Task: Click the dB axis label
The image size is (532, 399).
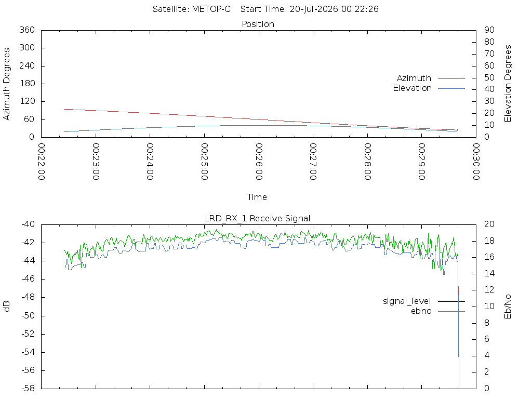Action: (7, 307)
